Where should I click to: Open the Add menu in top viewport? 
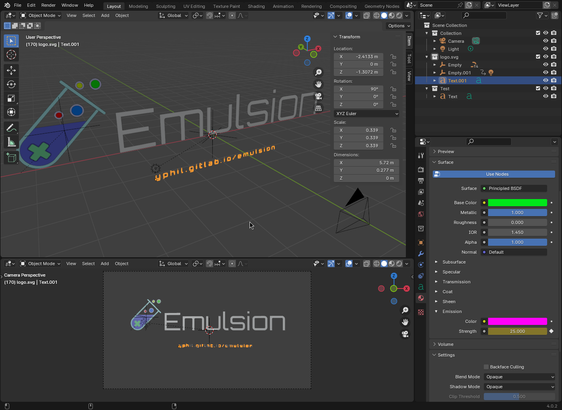[x=105, y=15]
